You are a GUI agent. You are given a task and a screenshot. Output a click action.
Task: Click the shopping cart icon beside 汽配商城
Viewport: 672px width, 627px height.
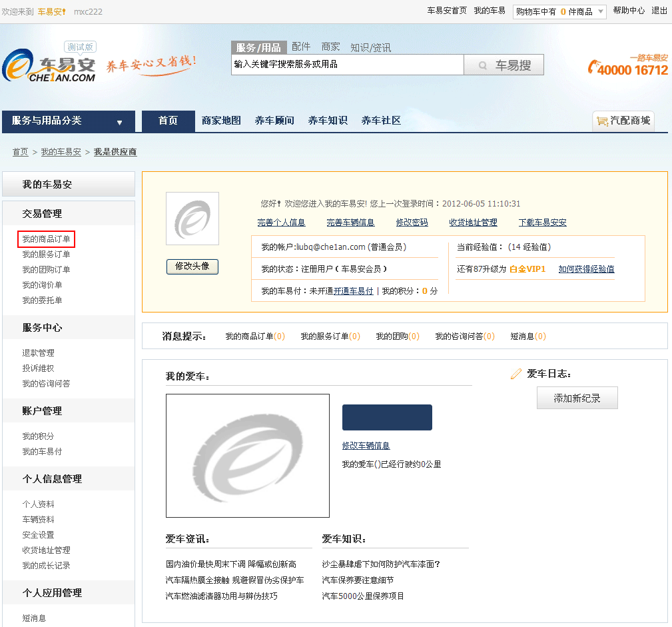[602, 121]
